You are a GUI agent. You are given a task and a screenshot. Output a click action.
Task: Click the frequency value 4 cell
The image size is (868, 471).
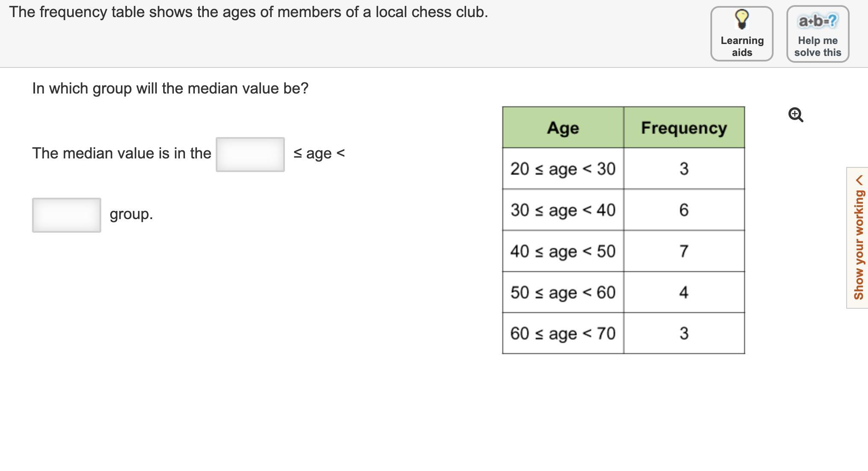tap(684, 293)
